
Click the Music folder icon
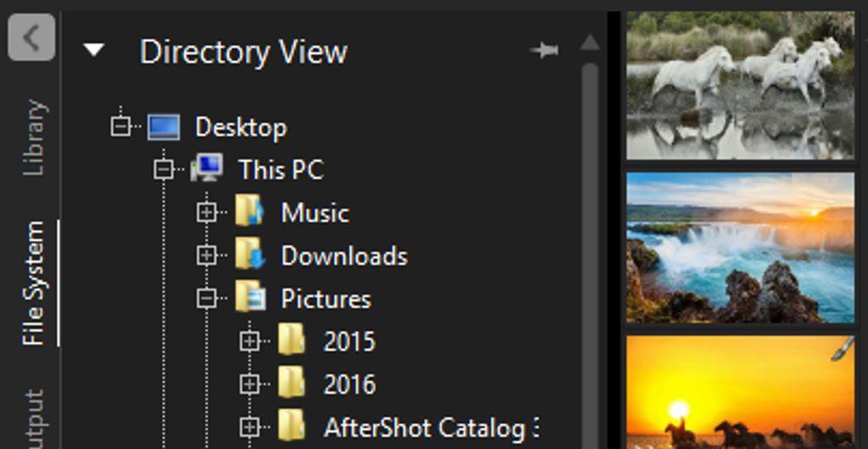249,213
